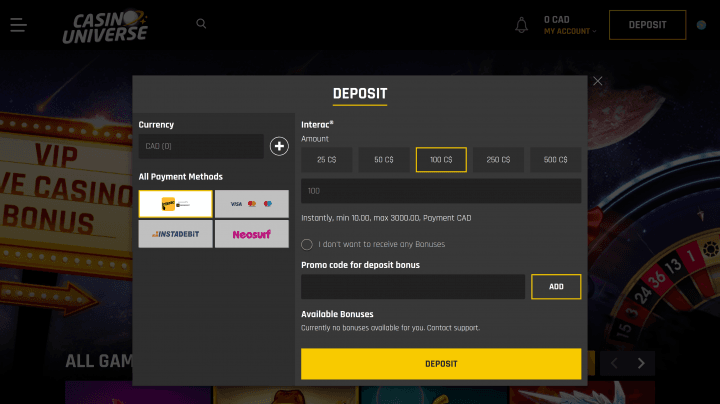Choose the 25 C$ amount
Viewport: 720px width, 404px height.
pos(326,160)
